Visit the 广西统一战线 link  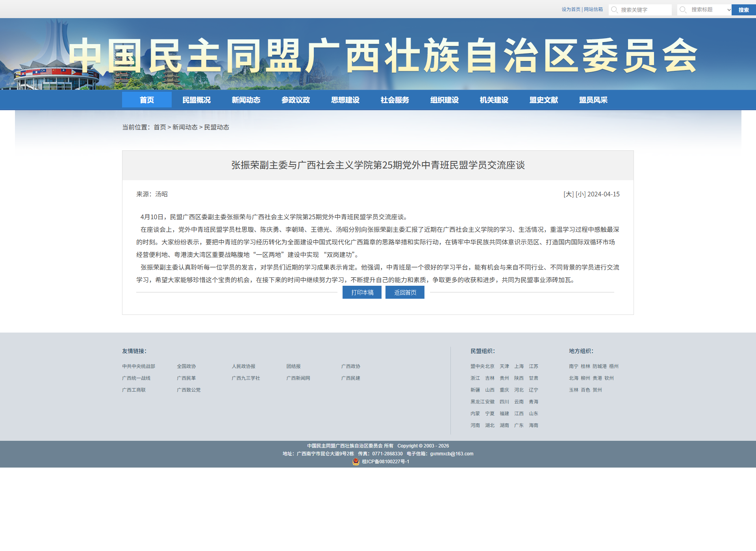(x=136, y=378)
